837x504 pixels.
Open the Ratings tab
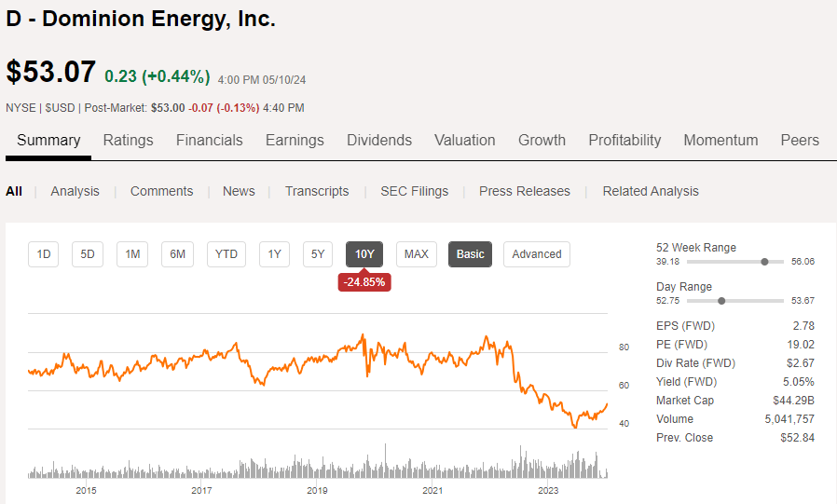[128, 141]
